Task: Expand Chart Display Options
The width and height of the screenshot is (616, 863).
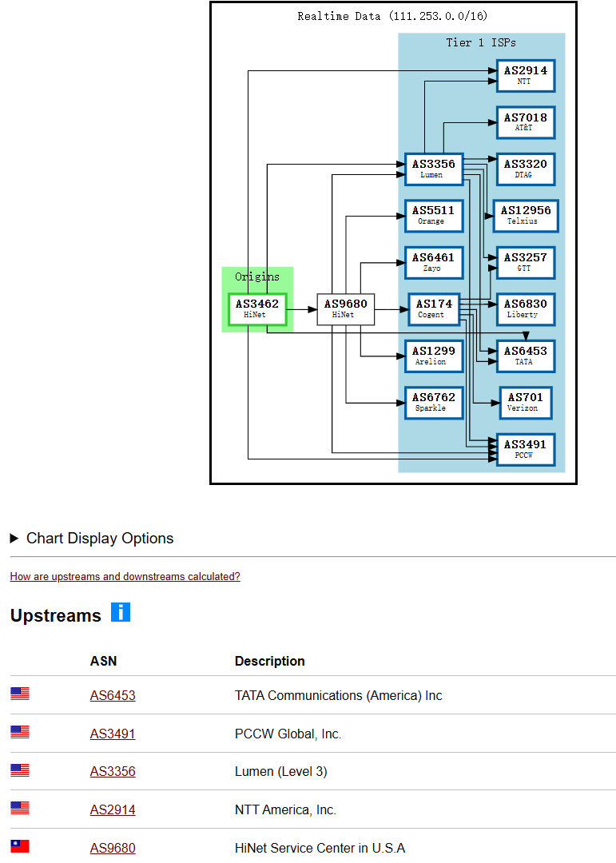Action: pyautogui.click(x=92, y=539)
